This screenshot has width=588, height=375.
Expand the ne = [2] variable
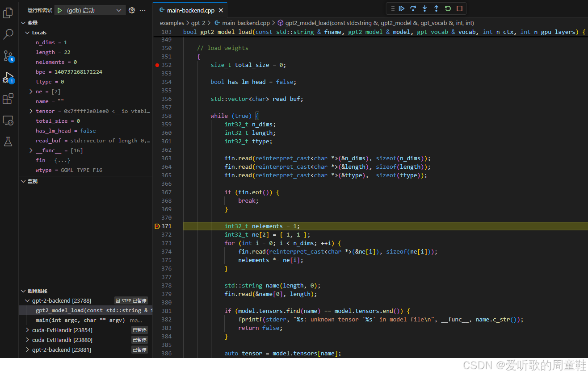click(x=31, y=92)
